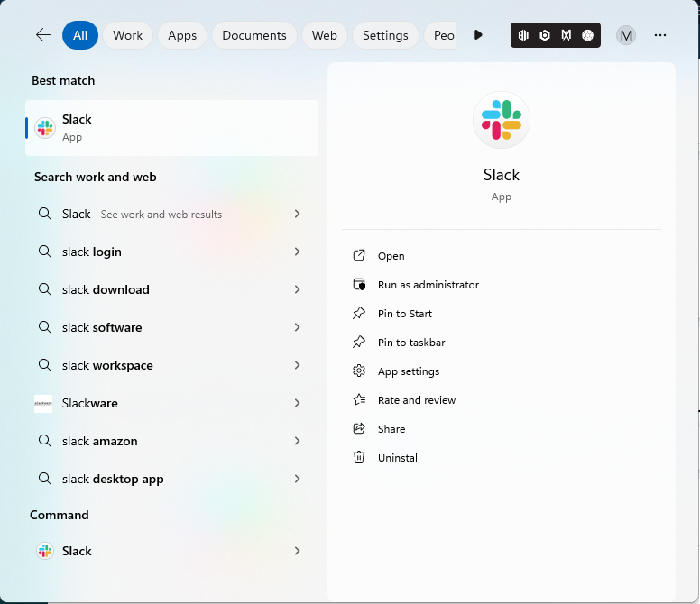The width and height of the screenshot is (700, 604).
Task: Click magnifier icon beside slack software
Action: point(44,327)
